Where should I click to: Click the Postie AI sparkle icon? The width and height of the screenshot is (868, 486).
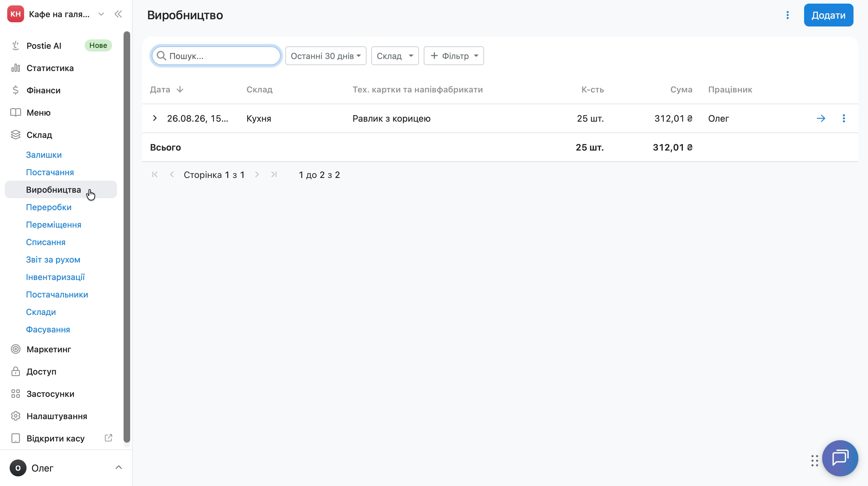[15, 46]
